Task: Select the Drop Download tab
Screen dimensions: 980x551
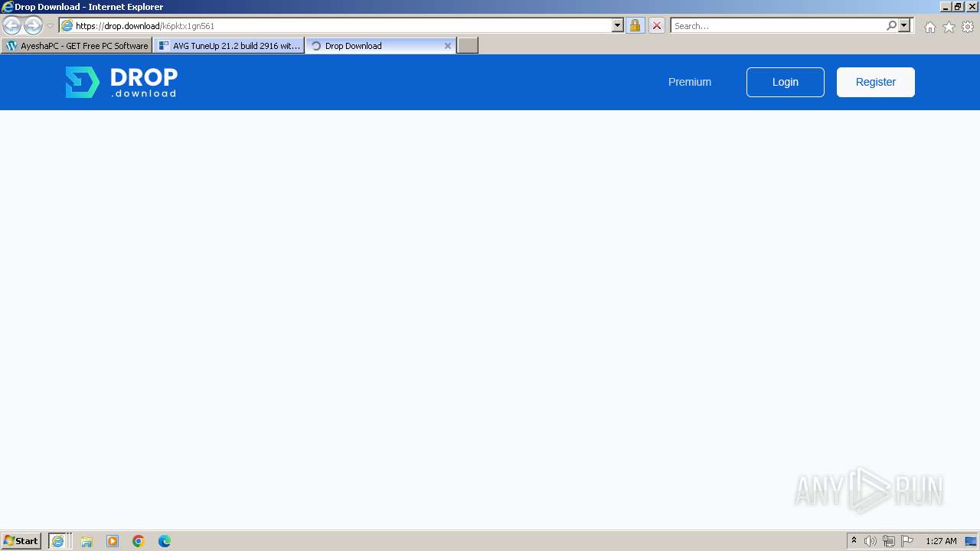Action: click(381, 46)
